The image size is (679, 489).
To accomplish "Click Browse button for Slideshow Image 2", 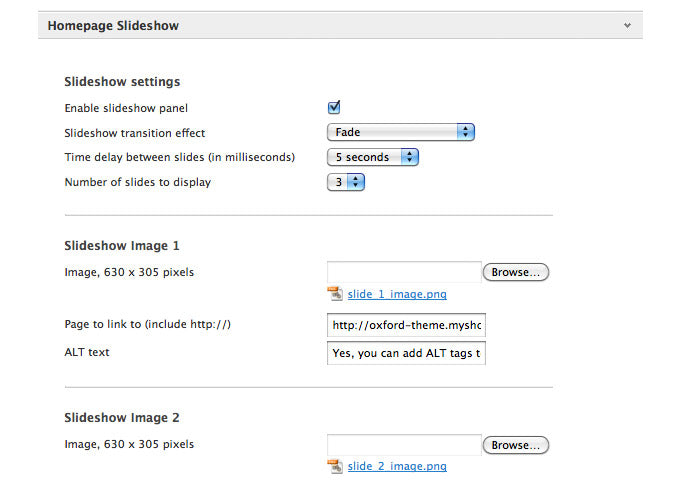I will click(x=516, y=445).
